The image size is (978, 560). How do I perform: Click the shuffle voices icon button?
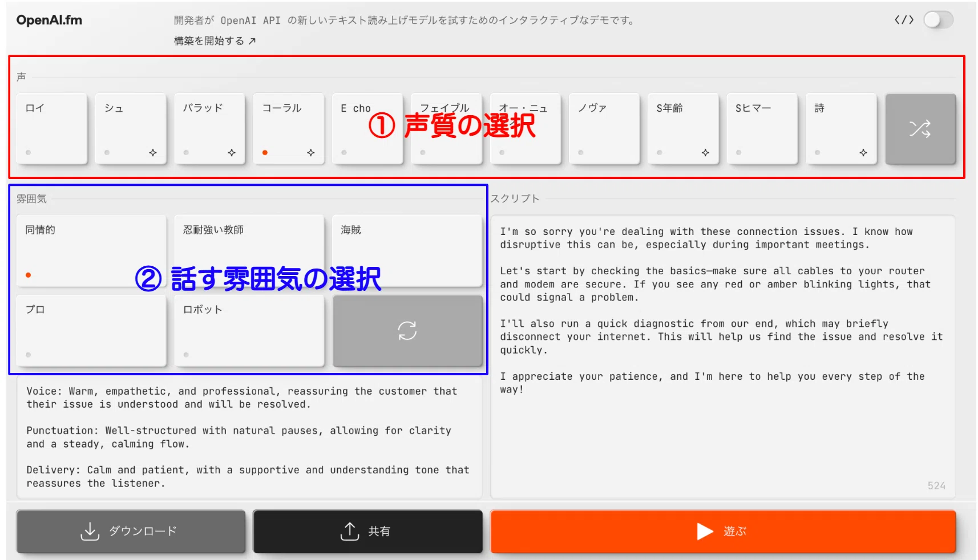click(920, 129)
